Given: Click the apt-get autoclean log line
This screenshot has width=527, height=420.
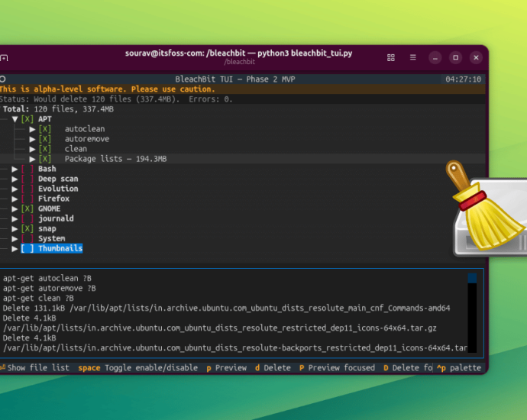Looking at the screenshot, I should [x=47, y=278].
